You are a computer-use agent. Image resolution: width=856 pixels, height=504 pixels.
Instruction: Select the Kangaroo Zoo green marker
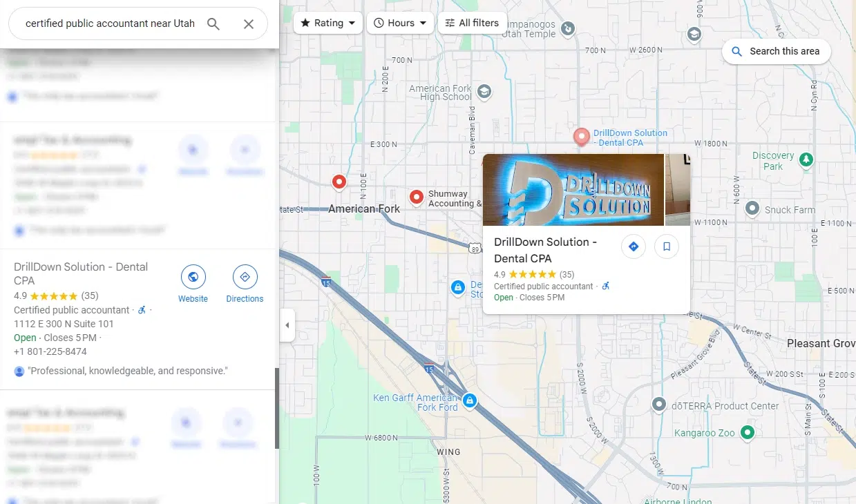point(747,432)
